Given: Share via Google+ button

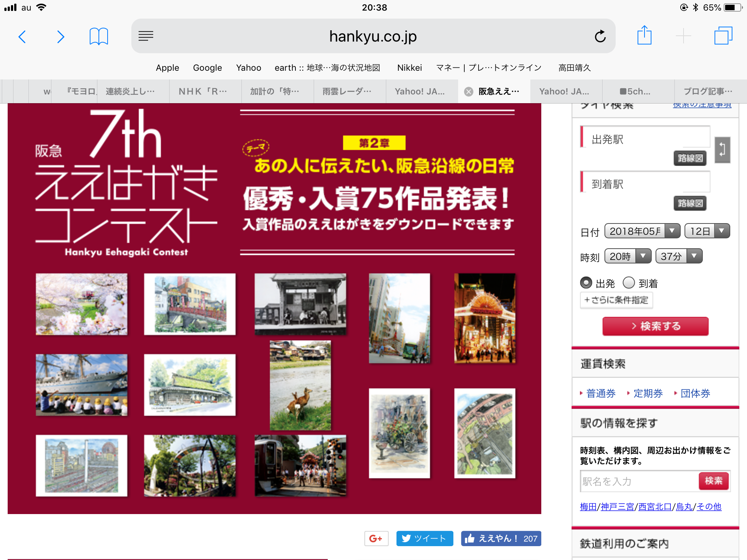Looking at the screenshot, I should point(376,538).
